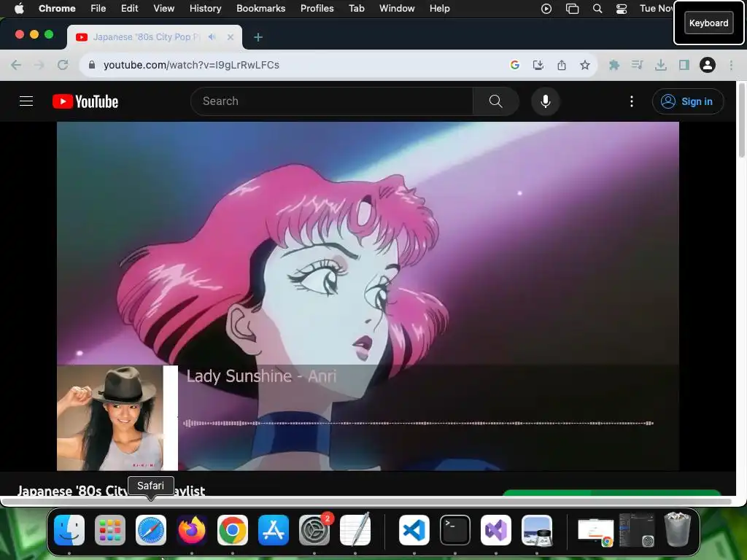This screenshot has width=747, height=560.
Task: Open Terminal from the Dock
Action: click(x=455, y=530)
